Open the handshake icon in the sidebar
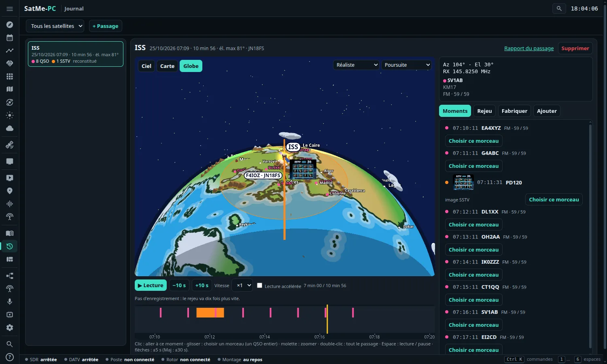The height and width of the screenshot is (364, 607). click(10, 63)
